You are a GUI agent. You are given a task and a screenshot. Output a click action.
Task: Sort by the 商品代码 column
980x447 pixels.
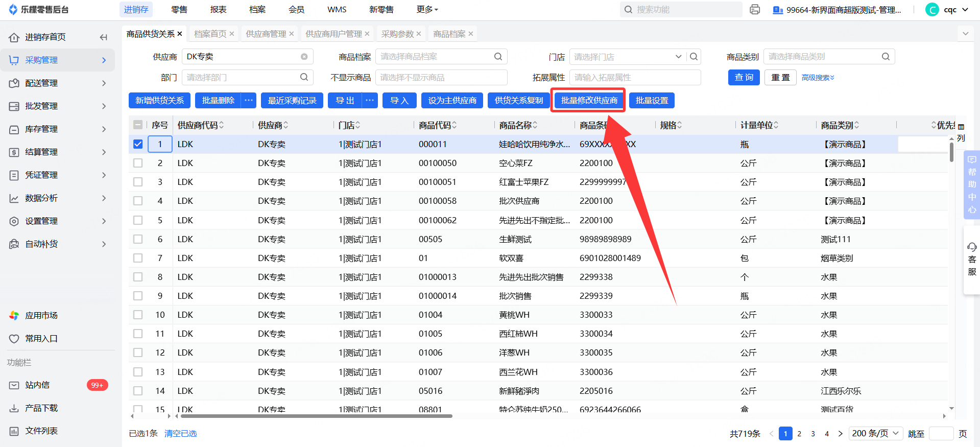455,125
